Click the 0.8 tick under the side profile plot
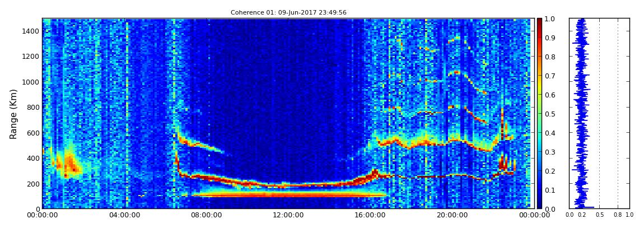The height and width of the screenshot is (228, 644). coord(618,215)
